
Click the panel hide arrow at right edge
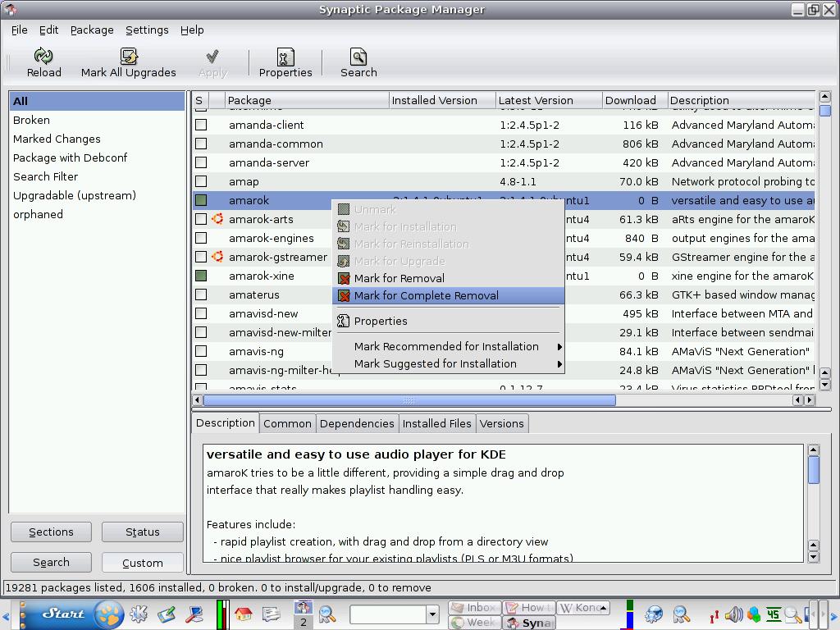(833, 616)
